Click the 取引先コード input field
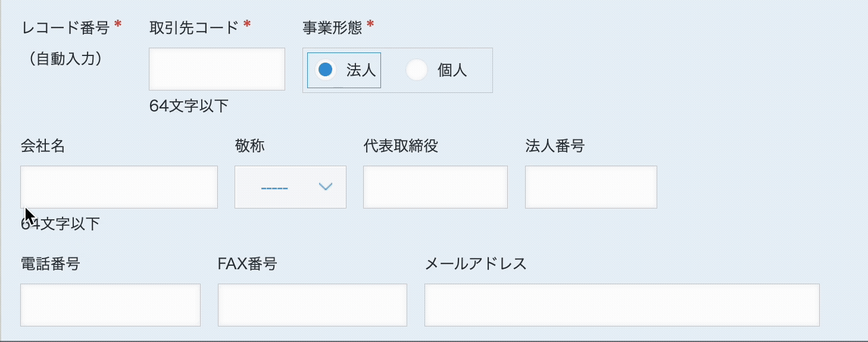Screen dimensions: 868x342 tap(217, 69)
